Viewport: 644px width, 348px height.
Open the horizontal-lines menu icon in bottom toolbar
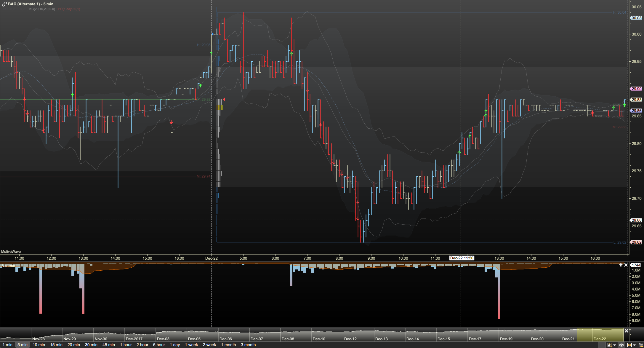coord(602,345)
